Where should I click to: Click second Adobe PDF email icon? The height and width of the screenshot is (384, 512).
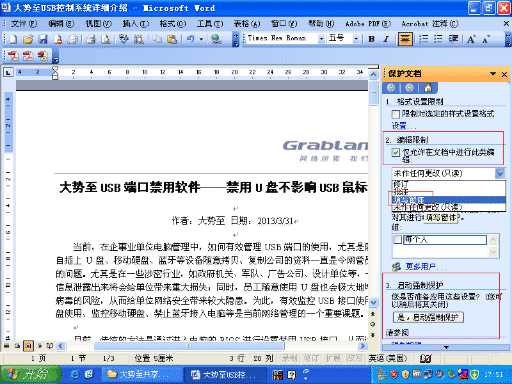click(x=27, y=56)
